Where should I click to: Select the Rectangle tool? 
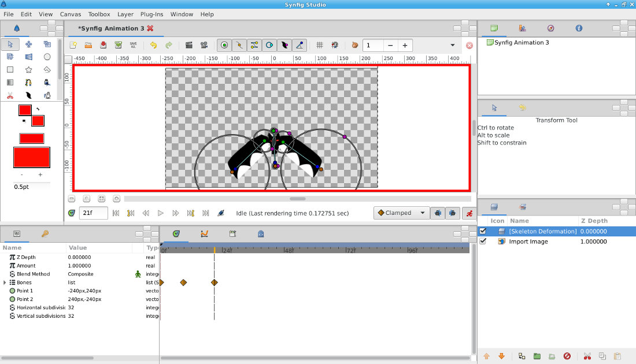point(10,70)
